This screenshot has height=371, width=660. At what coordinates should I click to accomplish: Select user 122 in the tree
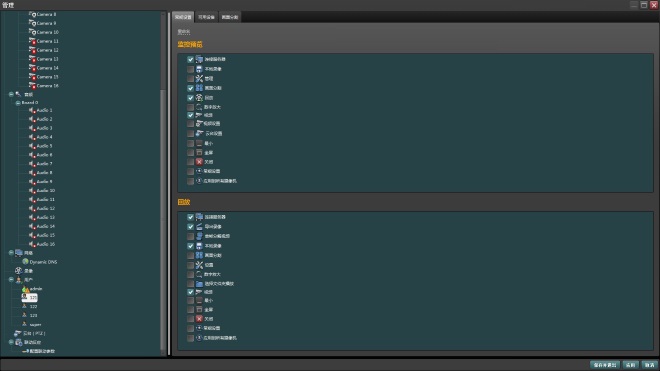coord(33,307)
